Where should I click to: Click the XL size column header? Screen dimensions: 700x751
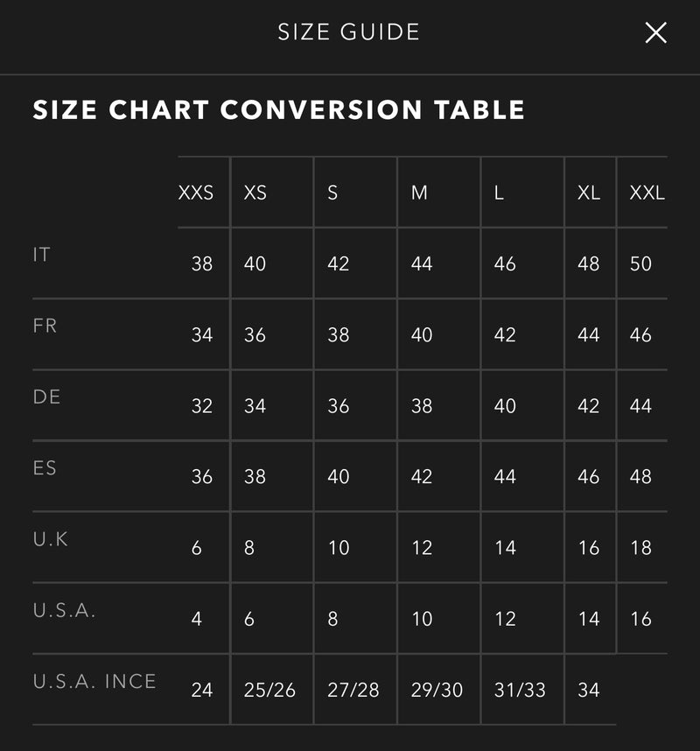coord(589,193)
